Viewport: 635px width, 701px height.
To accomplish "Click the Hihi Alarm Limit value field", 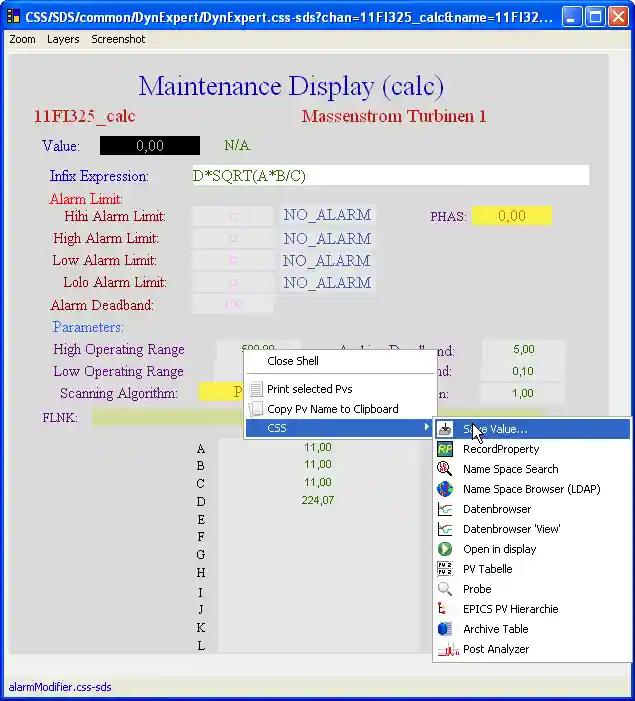I will pyautogui.click(x=233, y=216).
